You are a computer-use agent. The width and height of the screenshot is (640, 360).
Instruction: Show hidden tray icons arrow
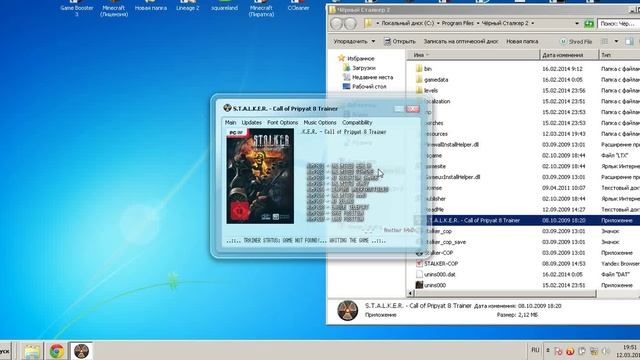coord(548,351)
